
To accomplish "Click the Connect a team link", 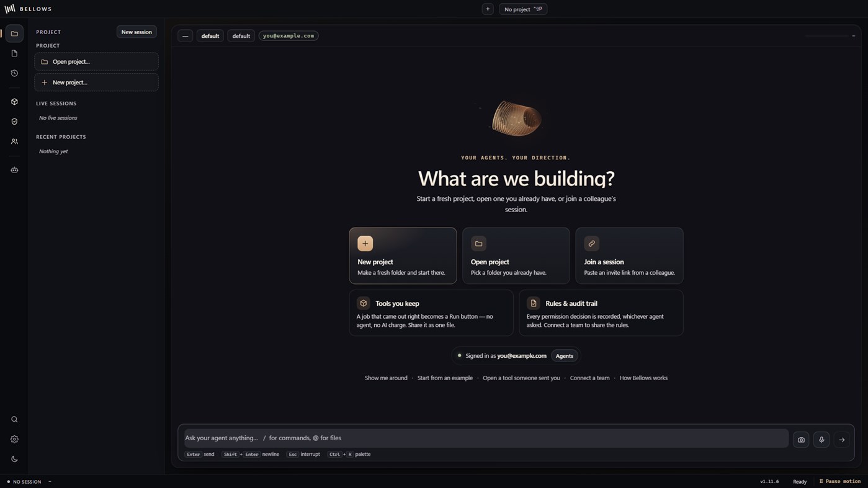I will pyautogui.click(x=590, y=378).
